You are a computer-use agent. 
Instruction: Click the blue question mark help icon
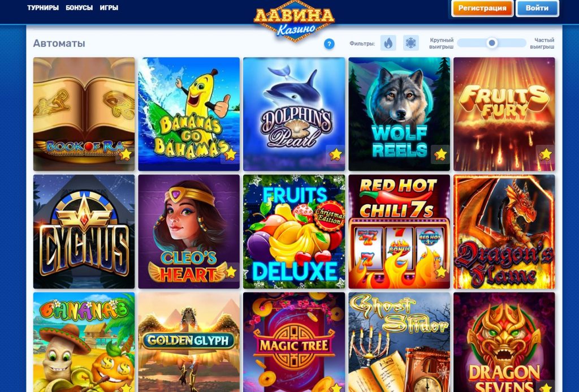[329, 44]
